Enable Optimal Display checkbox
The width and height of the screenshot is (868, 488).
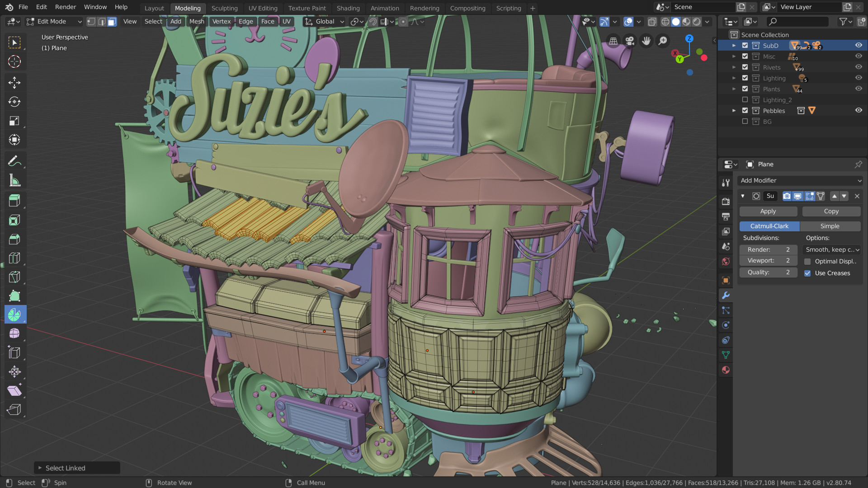808,261
